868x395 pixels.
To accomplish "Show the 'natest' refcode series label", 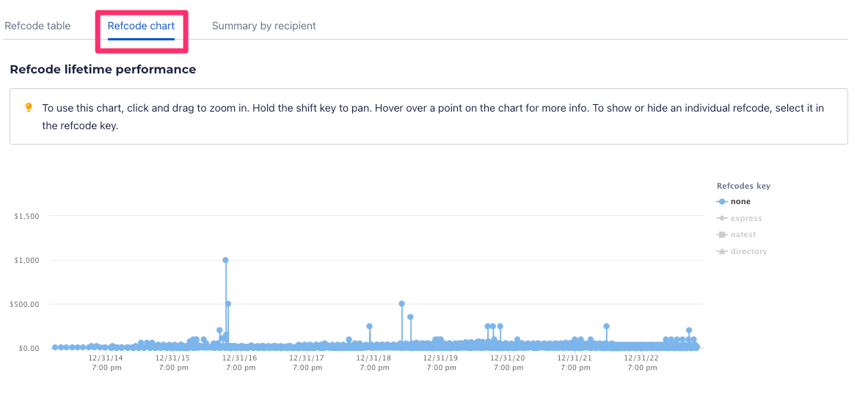I will pos(743,235).
